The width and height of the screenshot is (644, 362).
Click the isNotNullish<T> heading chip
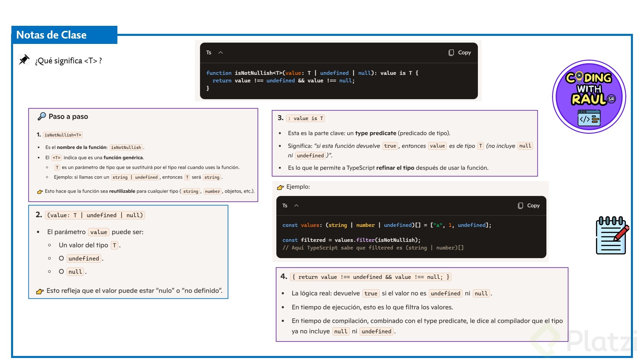pos(63,135)
